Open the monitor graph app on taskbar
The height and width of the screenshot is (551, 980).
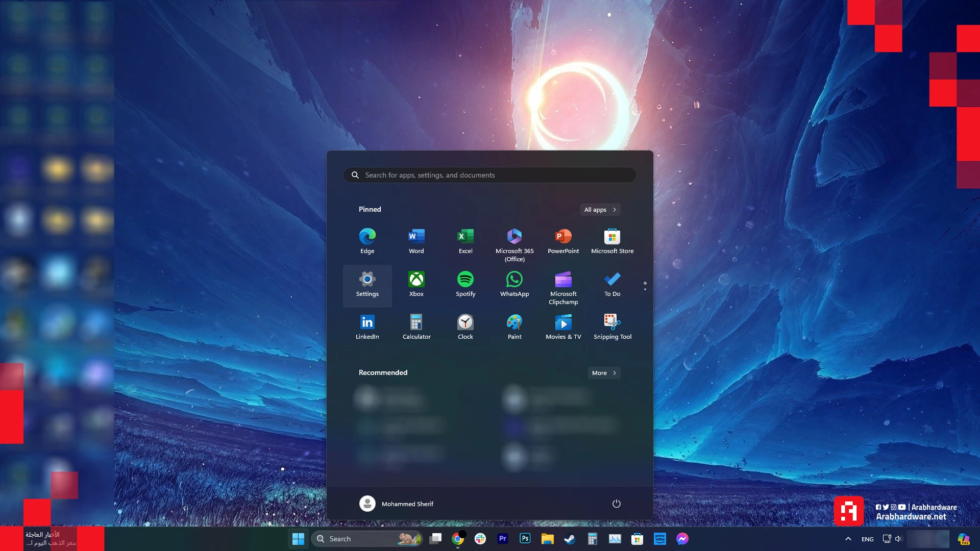pos(615,539)
